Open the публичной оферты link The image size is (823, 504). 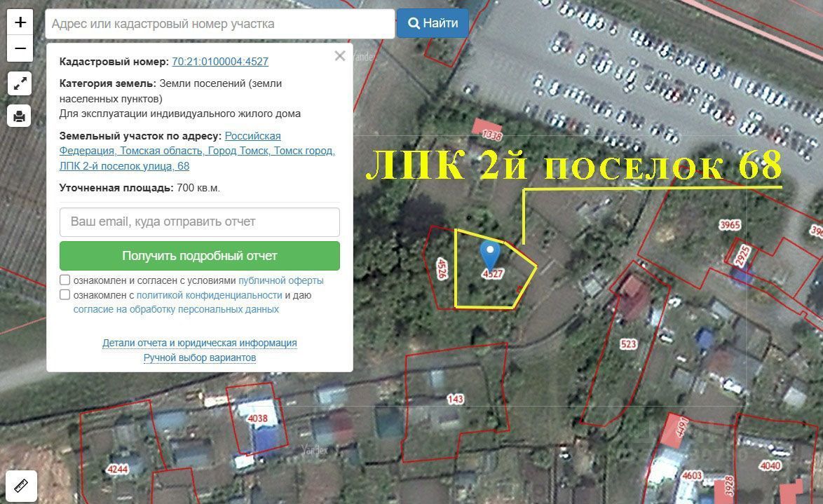pyautogui.click(x=281, y=280)
